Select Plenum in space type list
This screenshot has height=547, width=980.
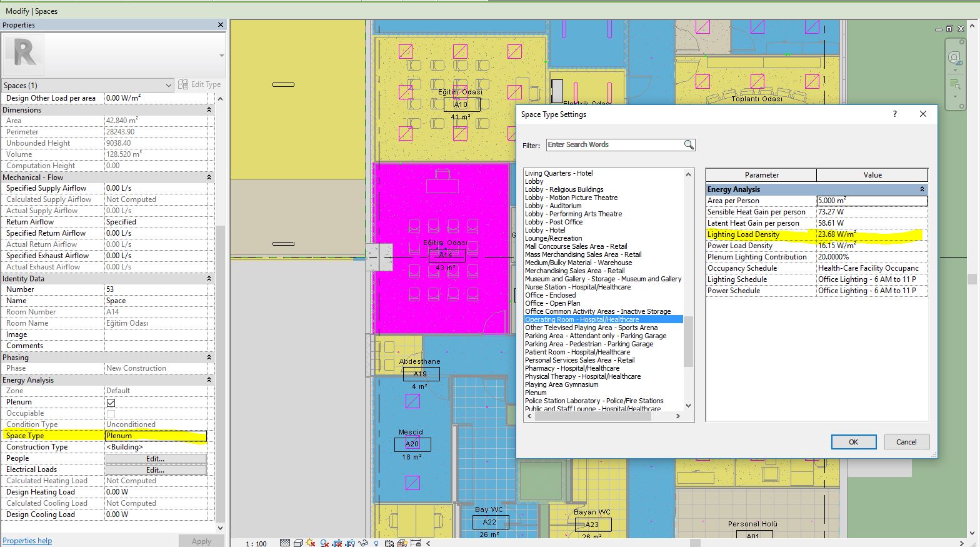tap(536, 393)
